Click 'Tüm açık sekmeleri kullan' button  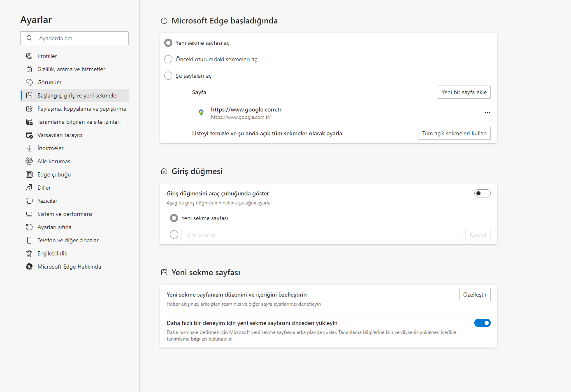click(454, 133)
